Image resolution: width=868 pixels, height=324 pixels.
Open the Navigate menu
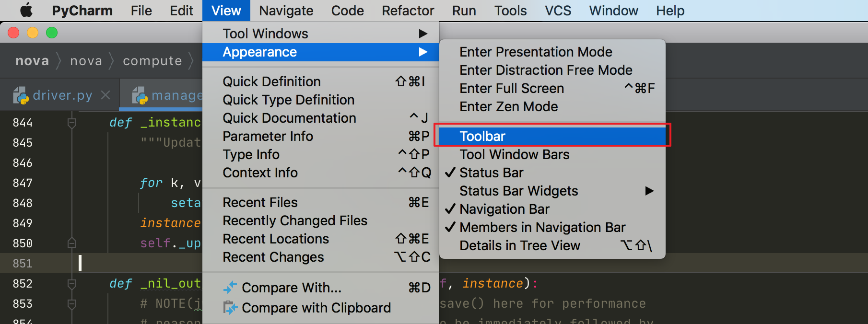(286, 11)
